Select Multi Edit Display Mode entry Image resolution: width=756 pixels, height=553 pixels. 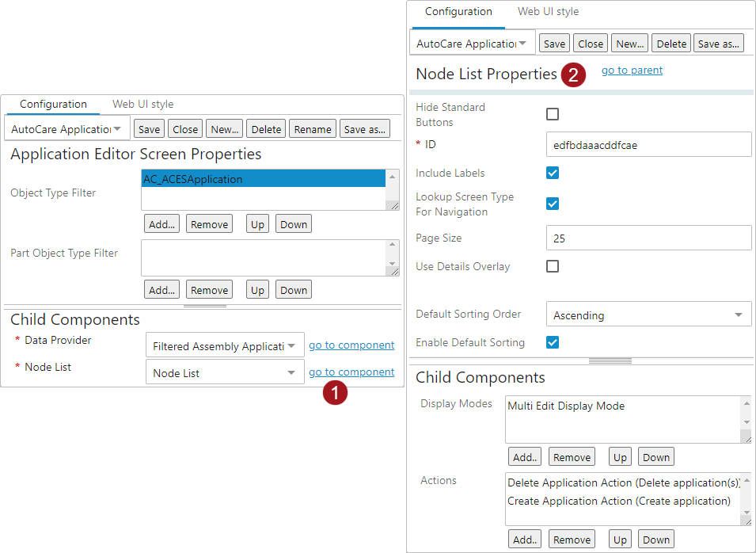click(566, 406)
